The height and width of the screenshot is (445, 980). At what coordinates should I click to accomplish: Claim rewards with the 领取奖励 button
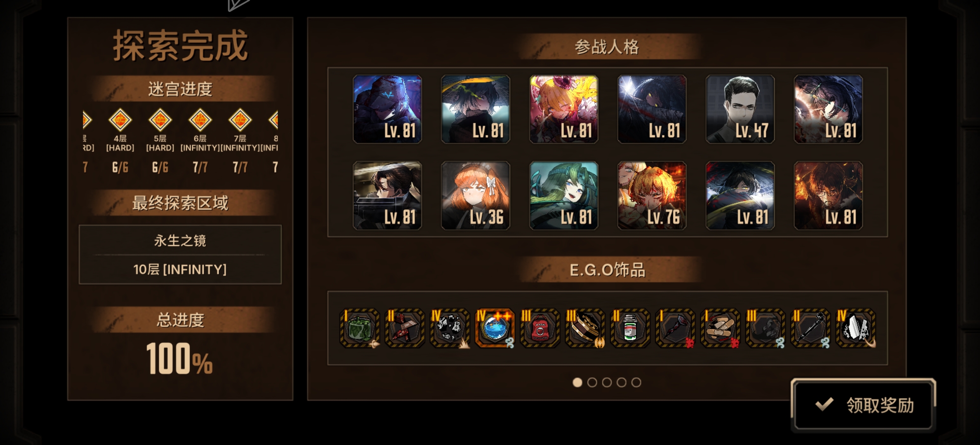pos(863,405)
